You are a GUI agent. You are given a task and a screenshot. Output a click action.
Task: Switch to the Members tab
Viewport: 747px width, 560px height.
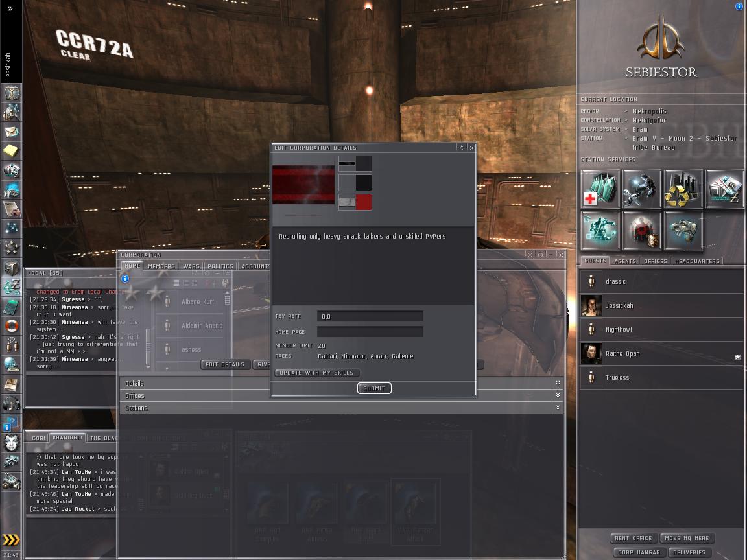161,266
